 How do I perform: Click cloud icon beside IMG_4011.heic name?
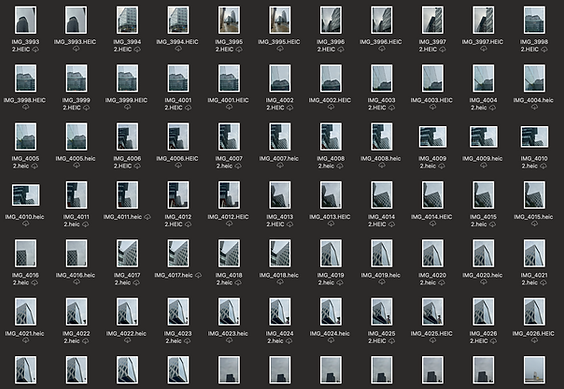[147, 217]
